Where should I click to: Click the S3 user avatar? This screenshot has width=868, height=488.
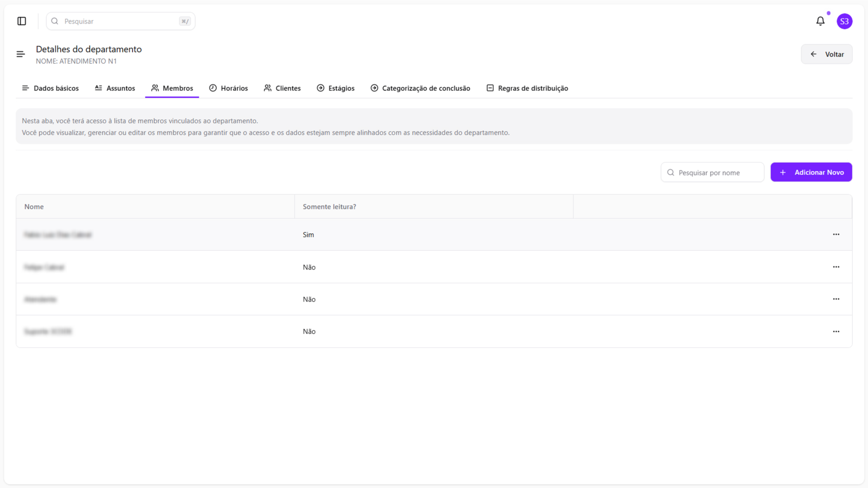(844, 21)
